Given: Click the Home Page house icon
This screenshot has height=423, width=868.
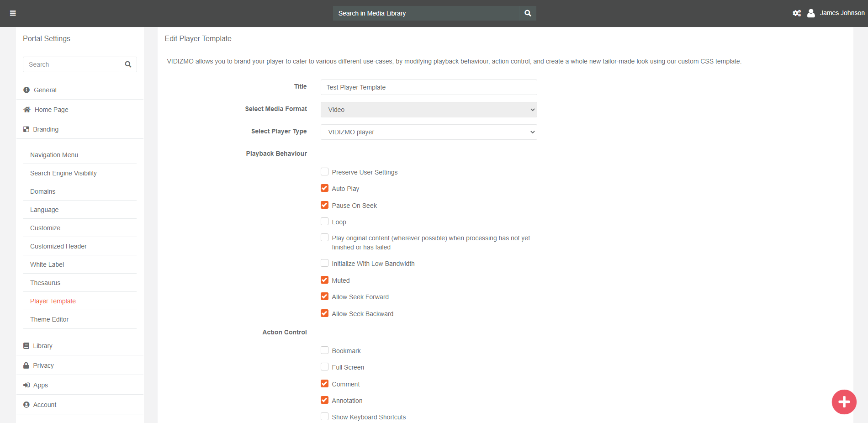Looking at the screenshot, I should 27,110.
